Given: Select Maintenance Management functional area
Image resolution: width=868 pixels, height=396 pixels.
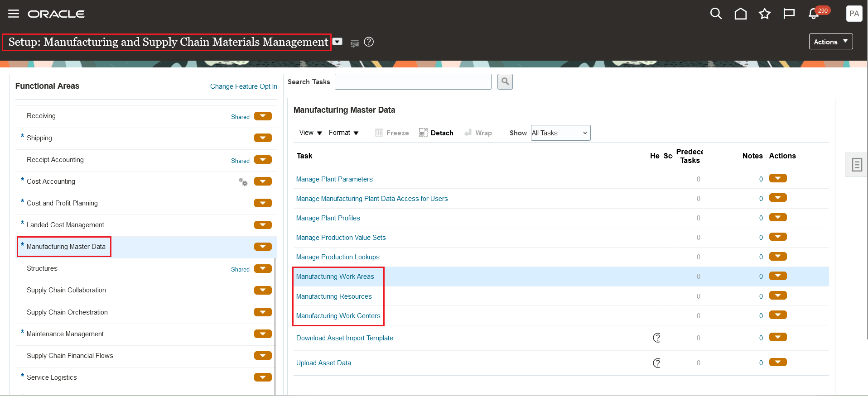Looking at the screenshot, I should (65, 334).
